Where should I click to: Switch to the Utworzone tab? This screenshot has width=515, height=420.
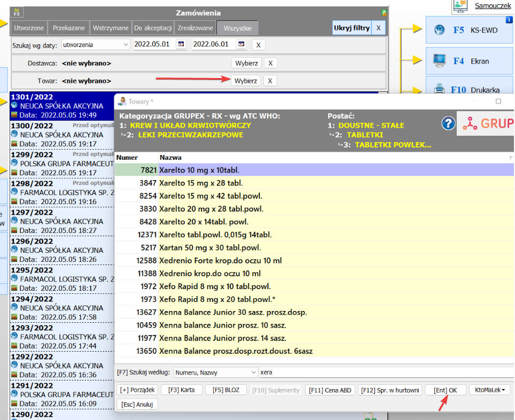[29, 28]
